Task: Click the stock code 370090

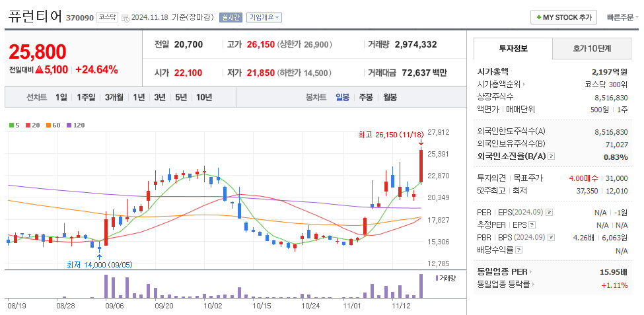Action: (x=80, y=18)
